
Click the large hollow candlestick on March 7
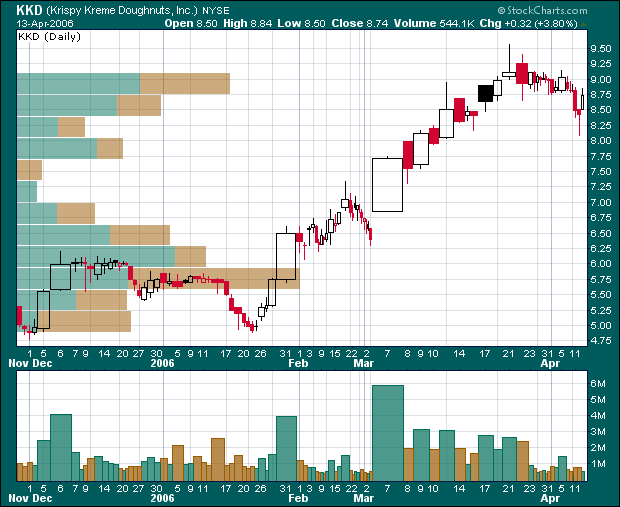coord(388,185)
